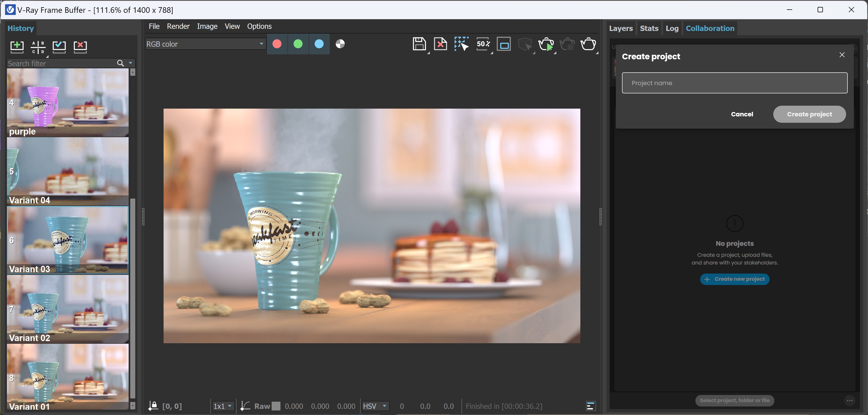Select the blue channel swatch
This screenshot has width=868, height=415.
click(x=319, y=44)
